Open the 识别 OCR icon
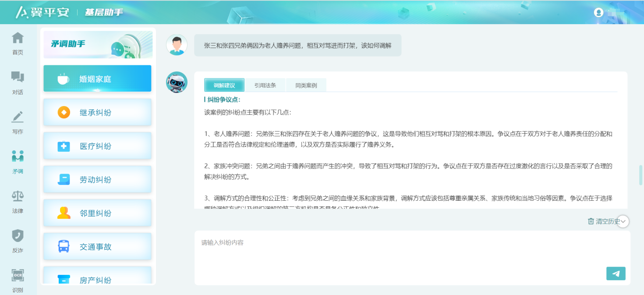The image size is (644, 295). click(18, 275)
